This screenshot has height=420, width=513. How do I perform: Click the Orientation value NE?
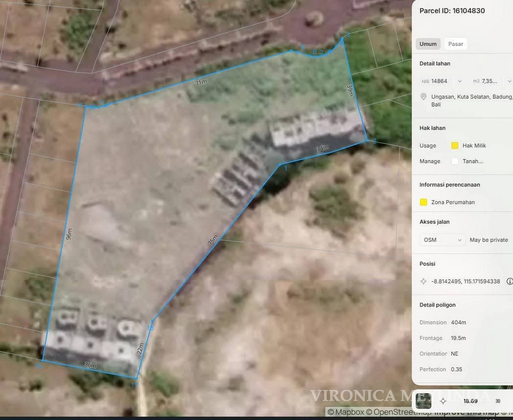click(x=454, y=354)
